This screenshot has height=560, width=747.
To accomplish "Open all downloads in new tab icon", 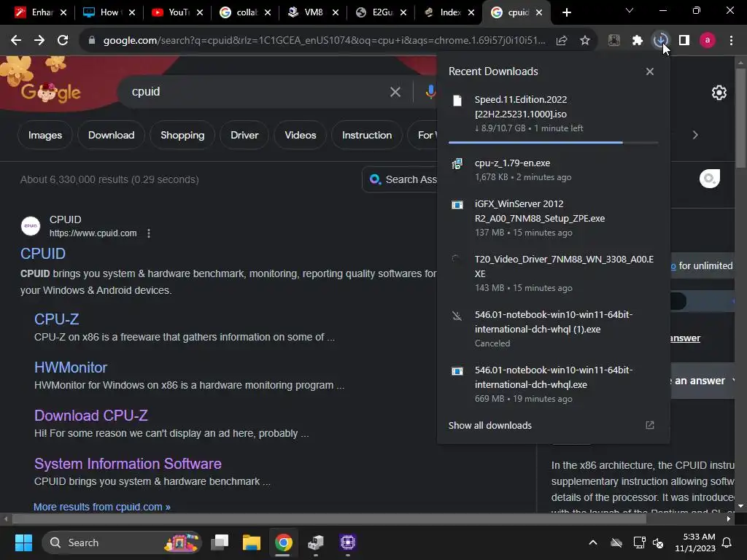I will click(650, 425).
